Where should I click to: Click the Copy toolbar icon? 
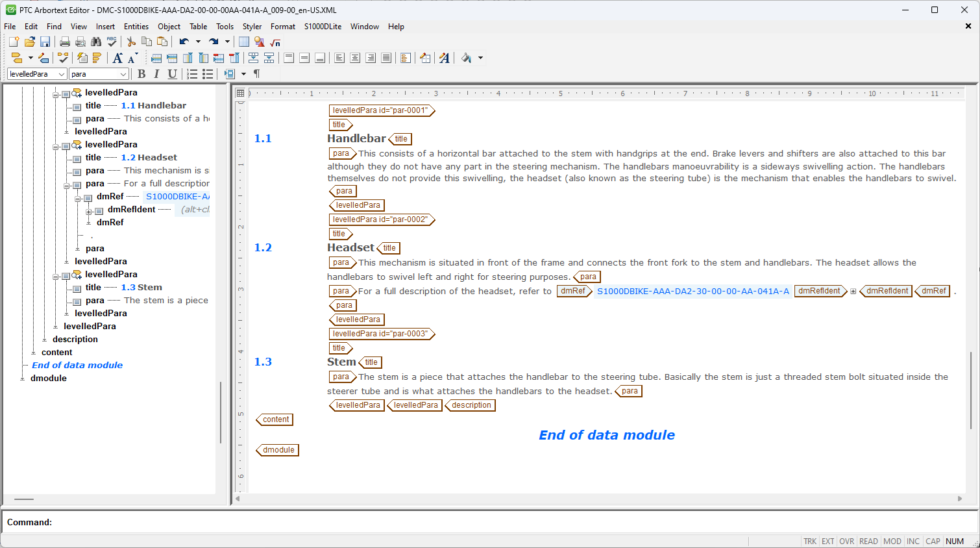pyautogui.click(x=147, y=42)
